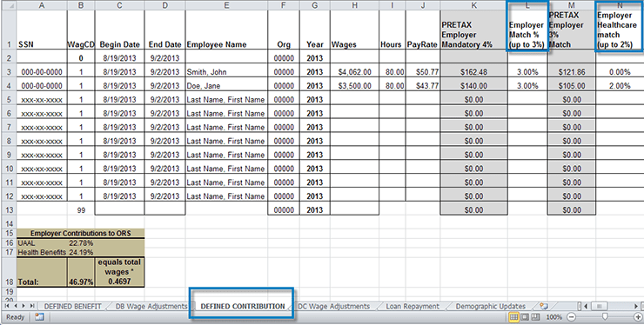Click horizontal scrollbar right arrow
The width and height of the screenshot is (644, 325).
636,306
